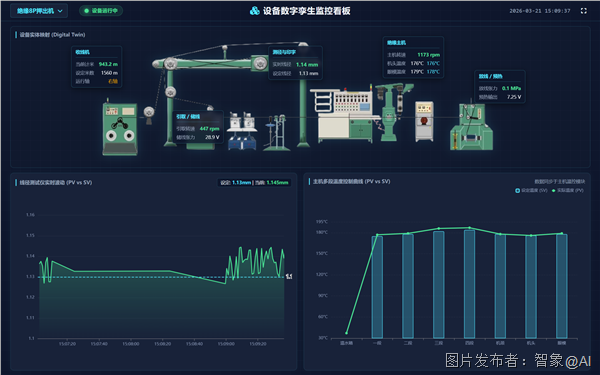Viewport: 600px width, 375px height.
Task: Click the 0.1 MPa tension value
Action: (512, 88)
